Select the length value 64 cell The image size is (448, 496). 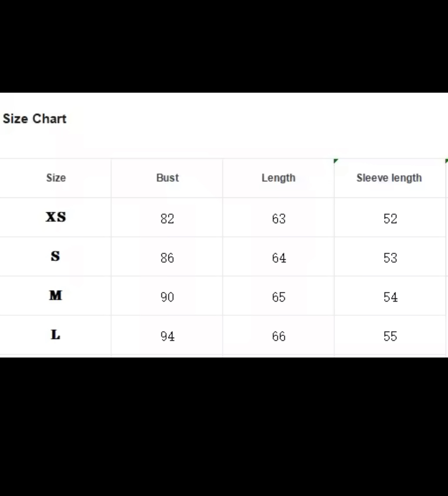pos(279,258)
